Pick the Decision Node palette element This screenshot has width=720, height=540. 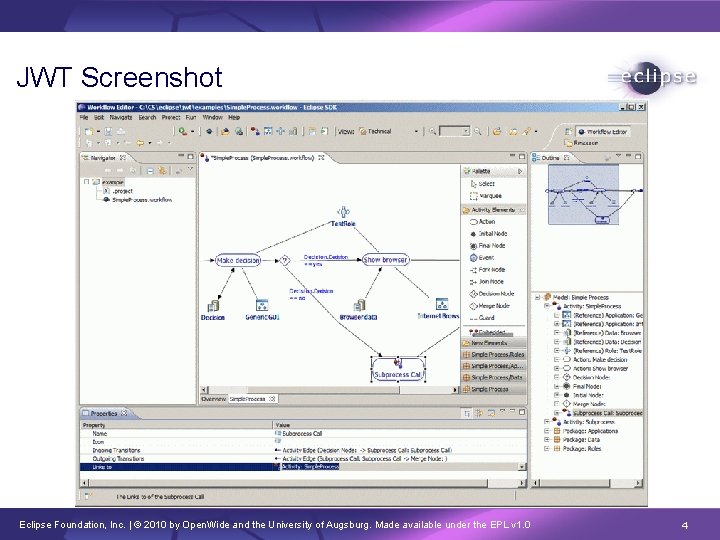pyautogui.click(x=492, y=294)
